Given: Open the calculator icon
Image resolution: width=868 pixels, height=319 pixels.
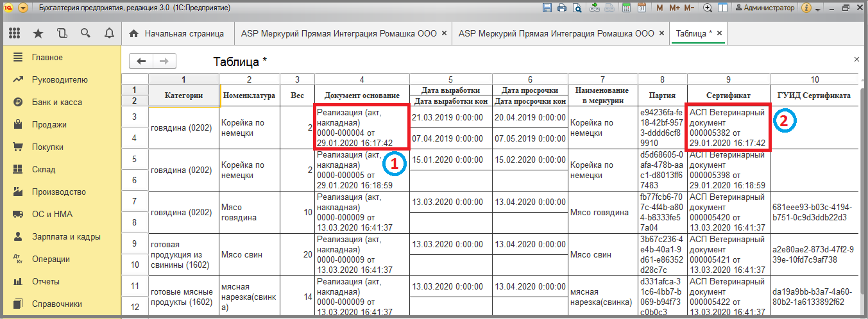Looking at the screenshot, I should [x=627, y=8].
